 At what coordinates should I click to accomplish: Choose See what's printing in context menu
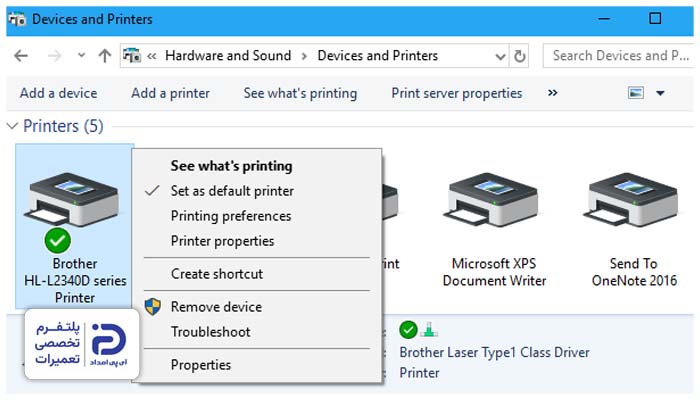coord(231,166)
